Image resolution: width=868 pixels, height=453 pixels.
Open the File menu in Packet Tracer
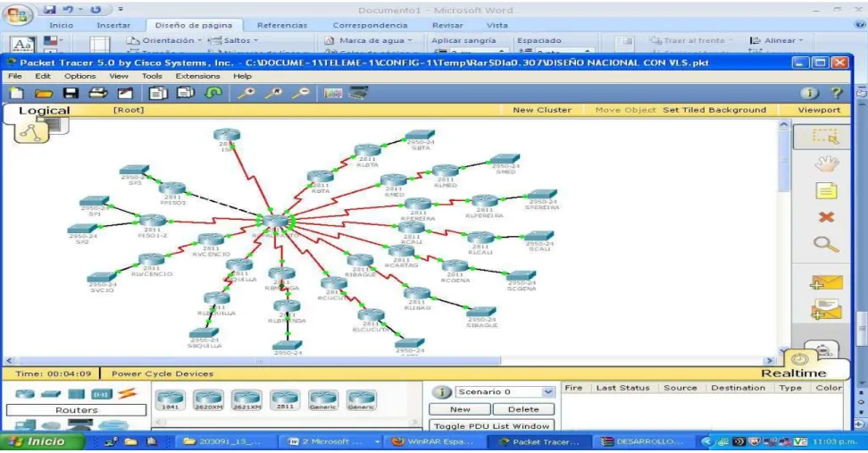tap(15, 76)
